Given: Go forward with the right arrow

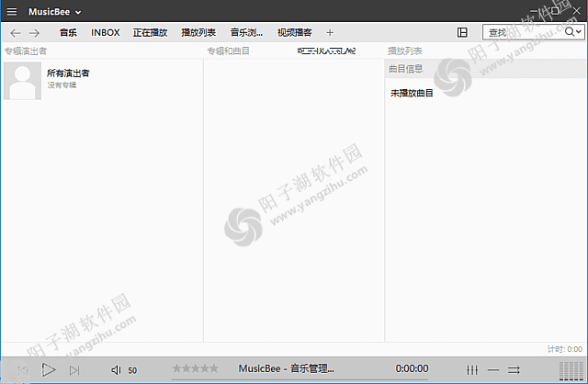Looking at the screenshot, I should 34,33.
